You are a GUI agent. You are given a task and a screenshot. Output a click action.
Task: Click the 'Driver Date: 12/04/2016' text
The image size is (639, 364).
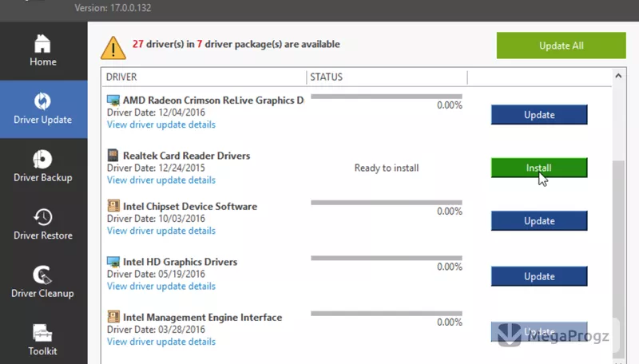point(156,113)
